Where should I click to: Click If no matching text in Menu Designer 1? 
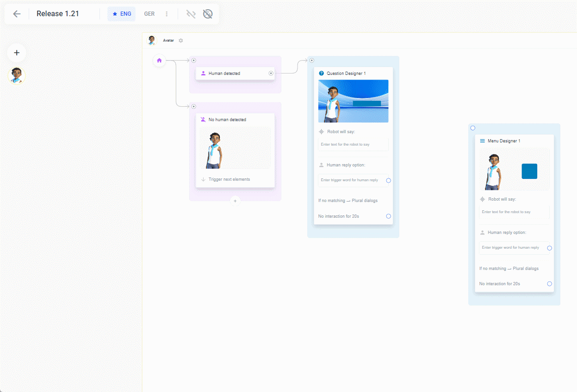click(x=509, y=269)
